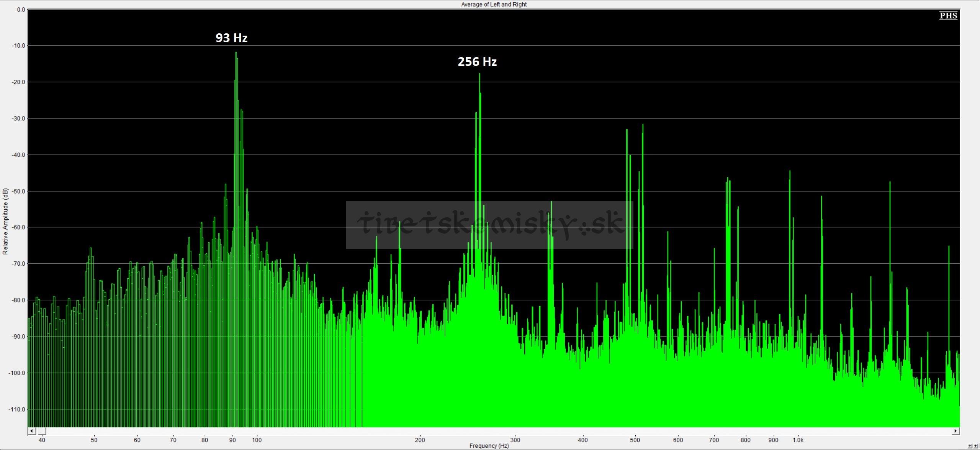Click the tip of the 93 Hz spectral peak
The height and width of the screenshot is (450, 980).
[236, 53]
